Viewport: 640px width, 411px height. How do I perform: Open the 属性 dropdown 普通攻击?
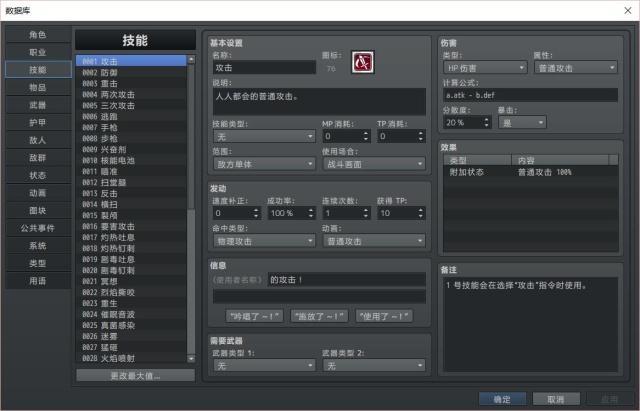pyautogui.click(x=576, y=68)
